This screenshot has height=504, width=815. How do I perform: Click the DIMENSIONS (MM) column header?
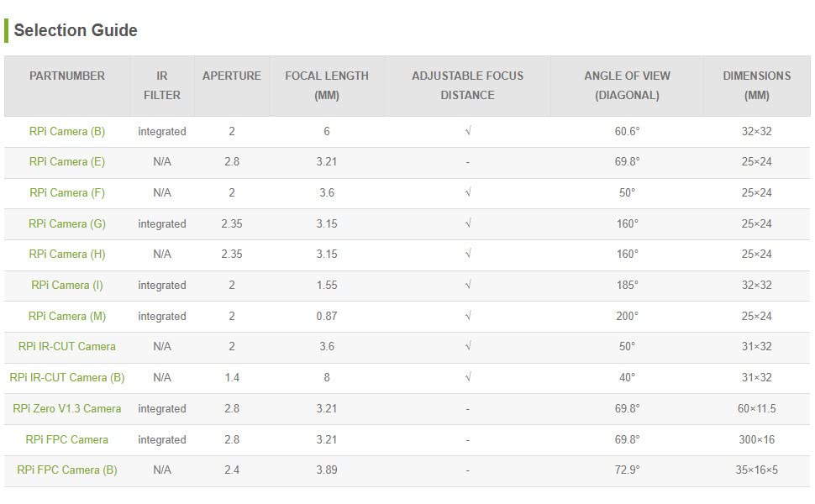[x=756, y=85]
